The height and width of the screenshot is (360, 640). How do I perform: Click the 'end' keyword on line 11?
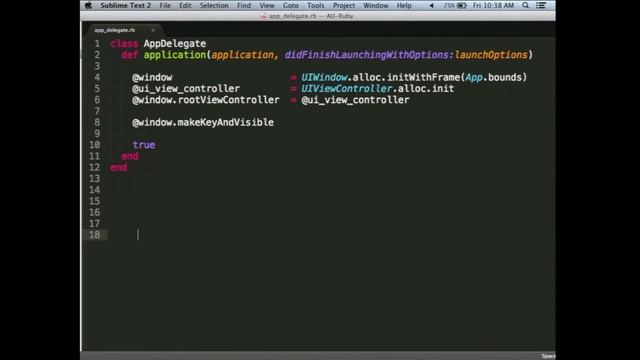[130, 156]
